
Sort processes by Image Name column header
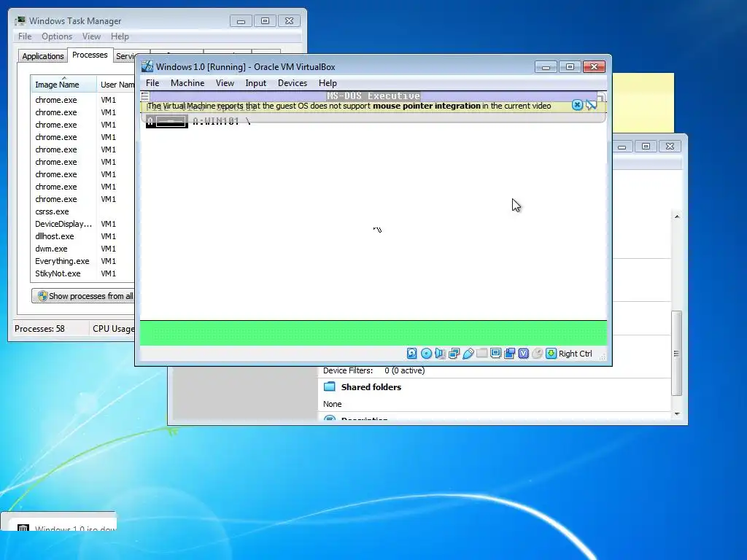[63, 85]
